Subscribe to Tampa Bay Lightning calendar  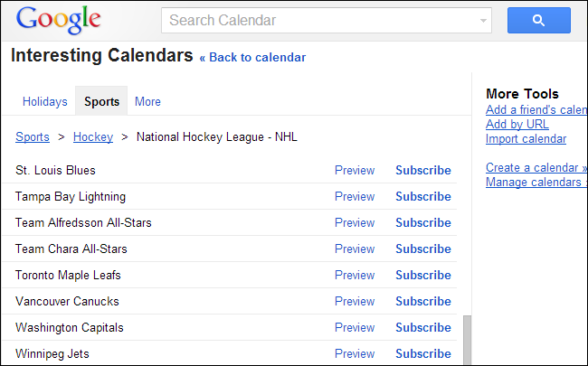coord(422,196)
